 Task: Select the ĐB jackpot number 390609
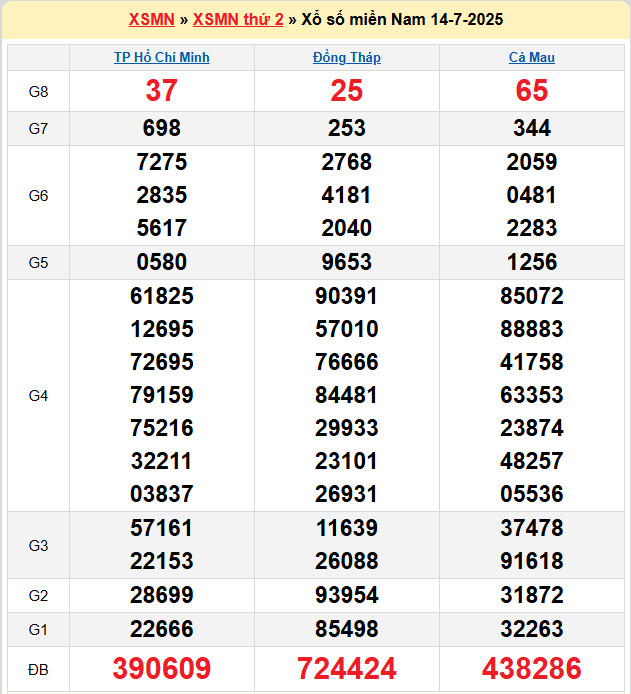[x=162, y=669]
